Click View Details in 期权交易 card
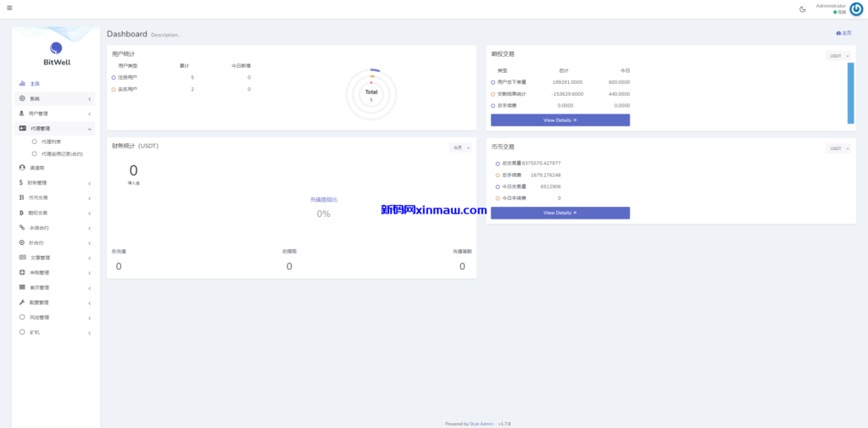The height and width of the screenshot is (428, 868). tap(559, 120)
